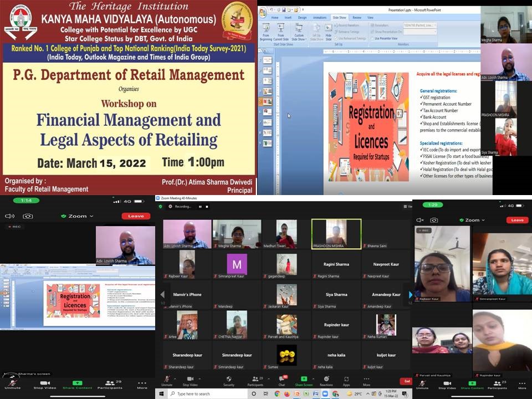Open Firefox from the taskbar
This screenshot has width=532, height=399.
click(287, 393)
